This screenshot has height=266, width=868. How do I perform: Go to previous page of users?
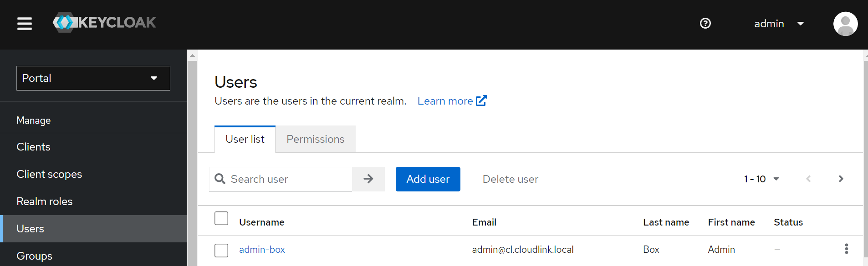(808, 179)
